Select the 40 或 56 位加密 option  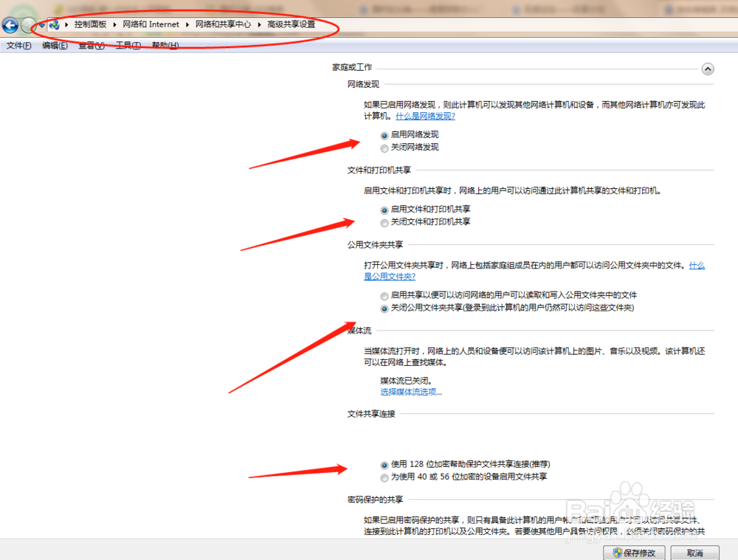(x=384, y=477)
